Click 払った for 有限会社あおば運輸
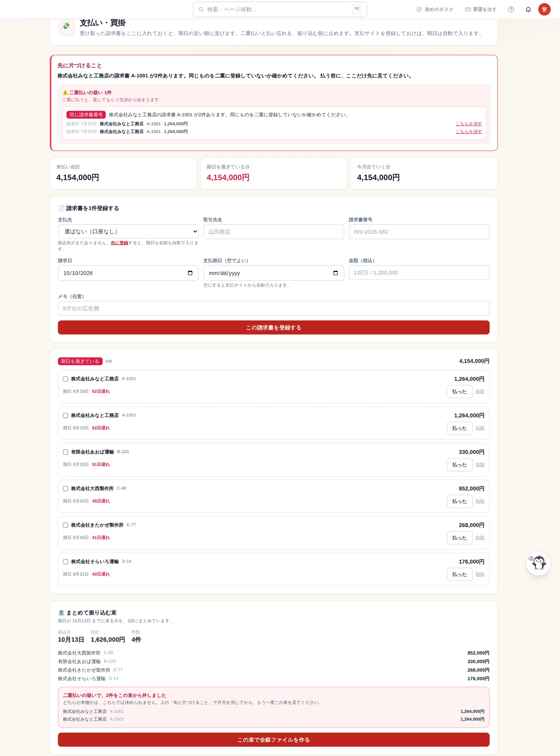The height and width of the screenshot is (756, 560). click(460, 465)
